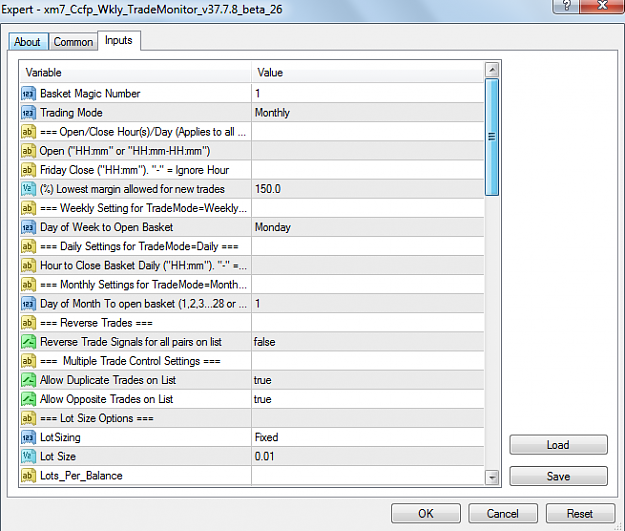Edit the Lot Size value 0.01
Screen dimensions: 625x531
(x=368, y=457)
